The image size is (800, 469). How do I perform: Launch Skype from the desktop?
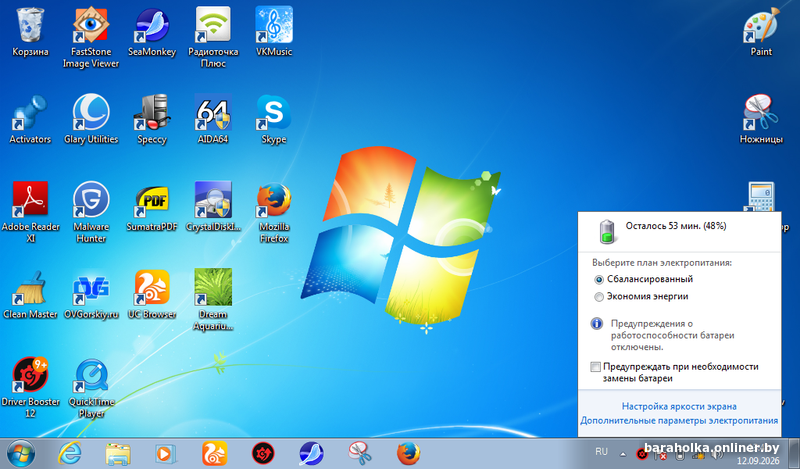point(274,119)
